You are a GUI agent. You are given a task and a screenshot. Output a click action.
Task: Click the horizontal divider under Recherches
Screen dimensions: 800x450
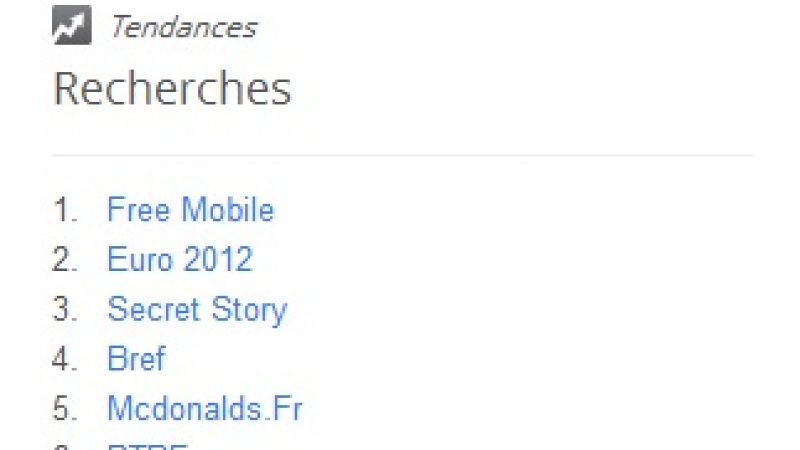[400, 155]
